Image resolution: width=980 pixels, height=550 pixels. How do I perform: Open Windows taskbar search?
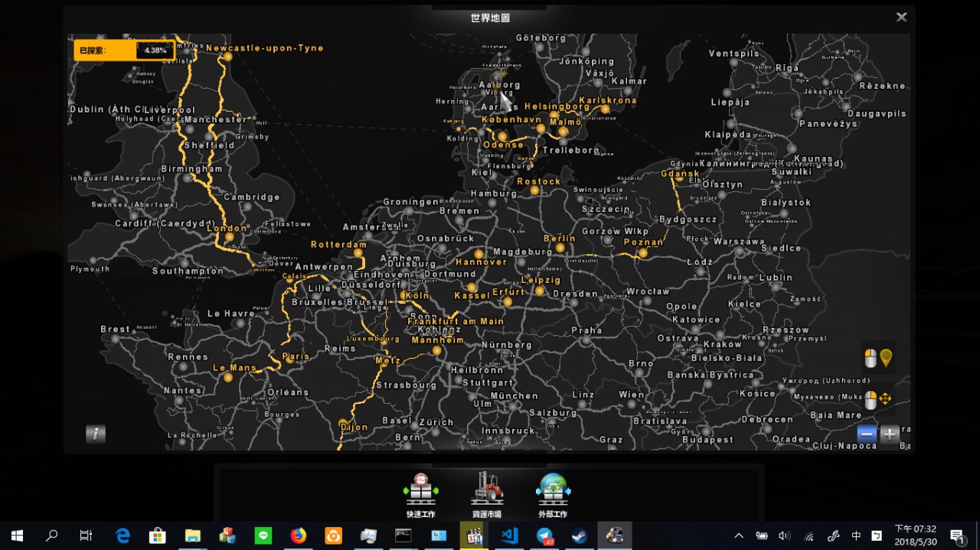click(52, 535)
